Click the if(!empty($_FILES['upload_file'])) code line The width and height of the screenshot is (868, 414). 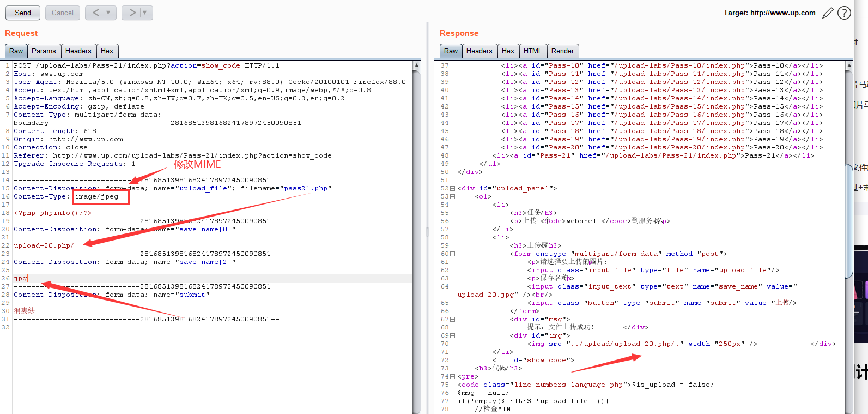(x=533, y=401)
